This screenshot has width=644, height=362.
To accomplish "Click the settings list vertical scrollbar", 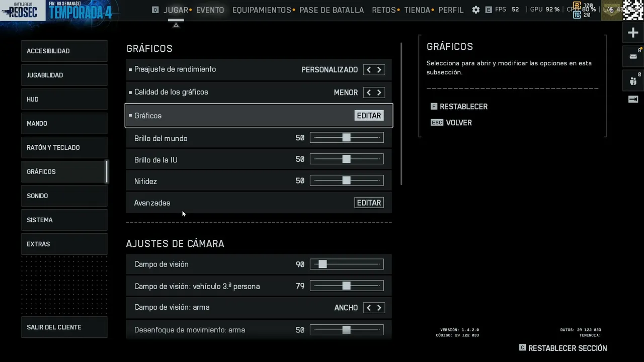I will tap(401, 113).
